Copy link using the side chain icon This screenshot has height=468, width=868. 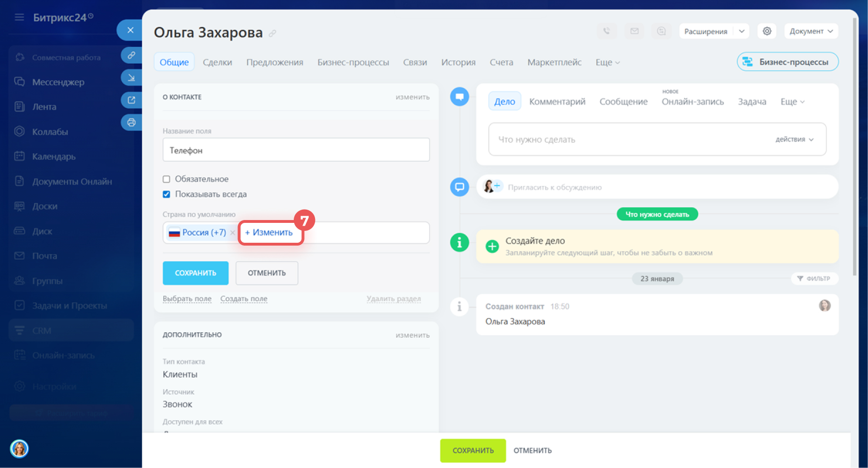point(131,55)
